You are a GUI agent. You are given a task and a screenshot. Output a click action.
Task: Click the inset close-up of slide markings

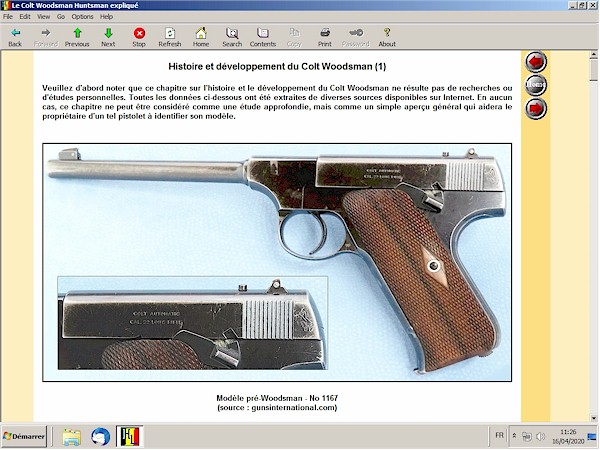pos(192,323)
